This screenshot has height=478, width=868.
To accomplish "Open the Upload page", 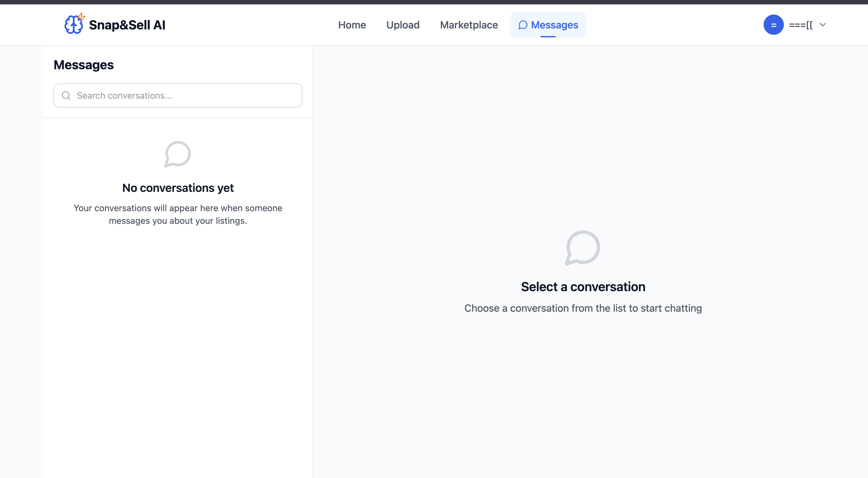I will pos(403,25).
